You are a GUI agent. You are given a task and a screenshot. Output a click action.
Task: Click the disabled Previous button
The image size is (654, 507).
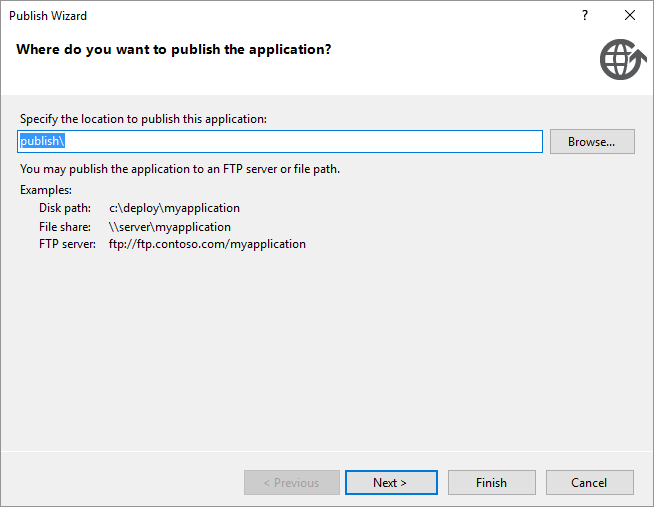(x=292, y=482)
